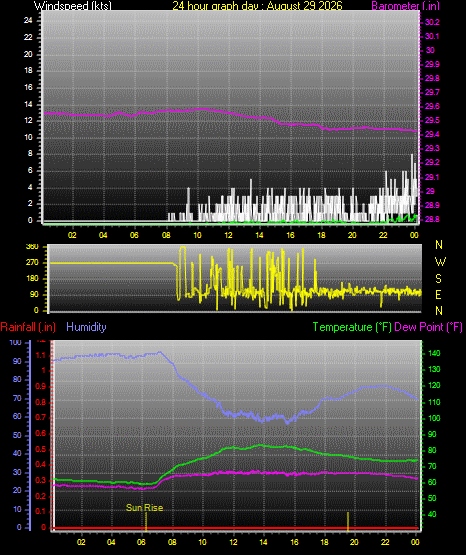Click the 270 value on the direction axis
The width and height of the screenshot is (466, 555).
(x=33, y=263)
